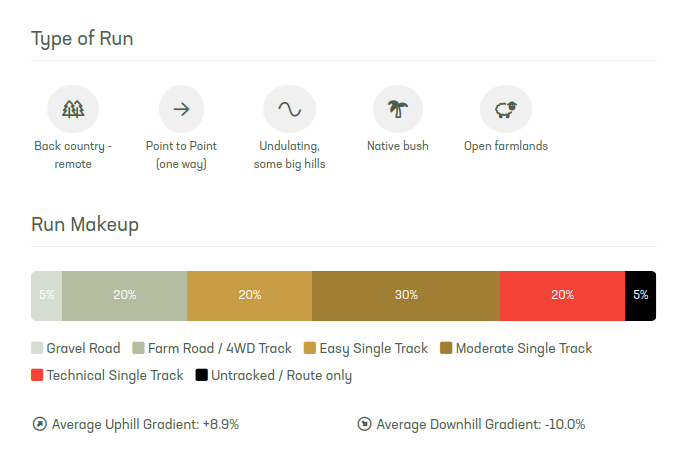This screenshot has height=460, width=690.
Task: Click the Gravel Road legend swatch
Action: pyautogui.click(x=37, y=348)
